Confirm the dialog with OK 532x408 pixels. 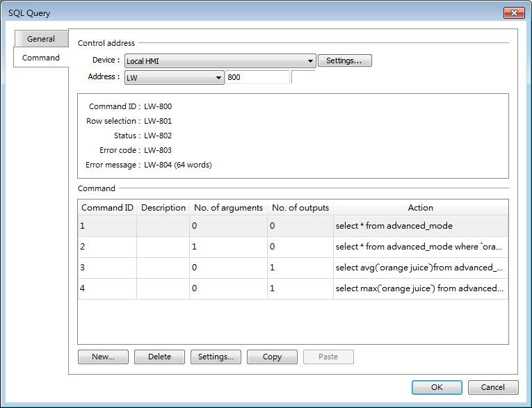[437, 387]
